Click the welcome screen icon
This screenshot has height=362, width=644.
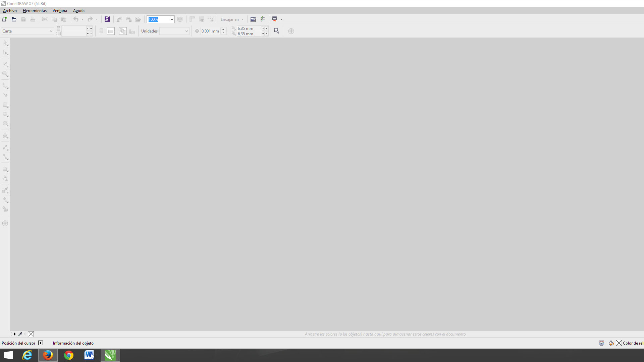253,19
